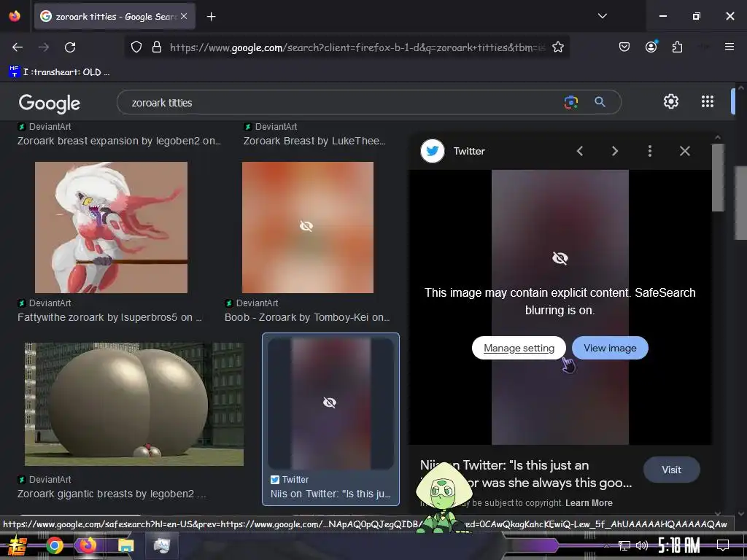Click the Twitter bird logo in preview header
Screen dimensions: 747x560
(433, 151)
